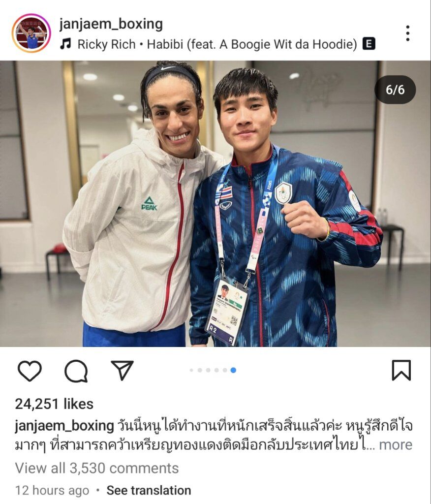The image size is (431, 504).
Task: Tap See translation for the caption
Action: [149, 491]
